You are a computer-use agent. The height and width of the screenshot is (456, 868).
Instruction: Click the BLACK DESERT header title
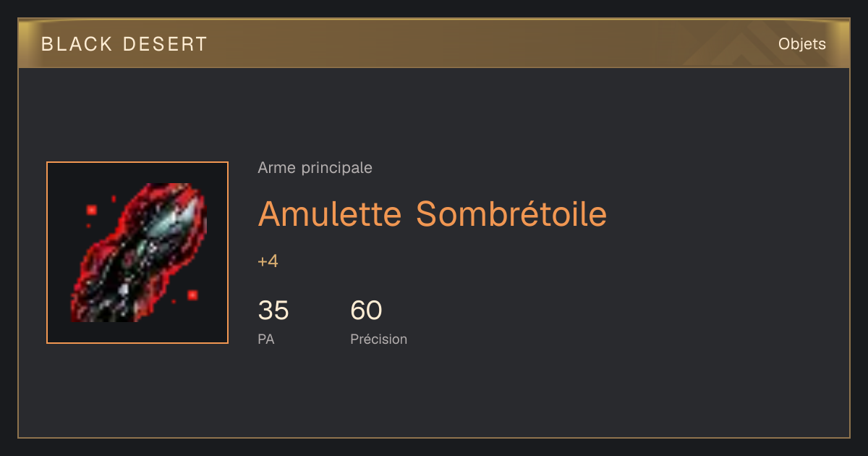click(124, 44)
